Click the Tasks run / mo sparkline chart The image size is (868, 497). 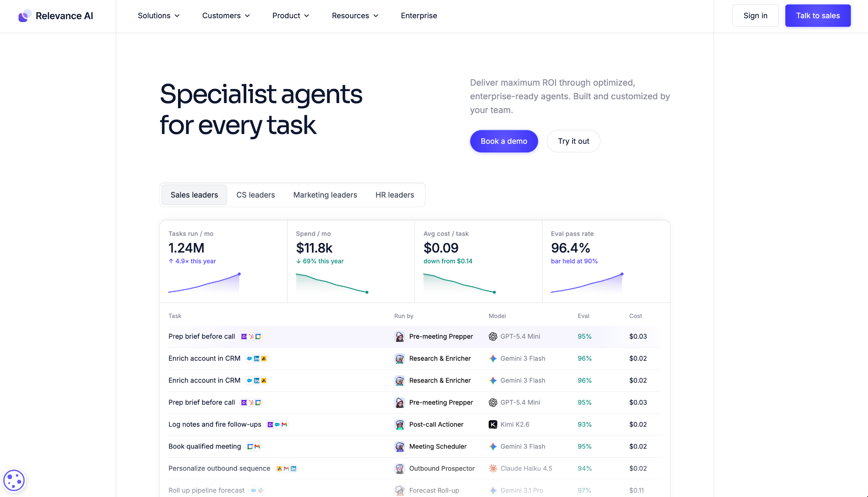pyautogui.click(x=205, y=283)
